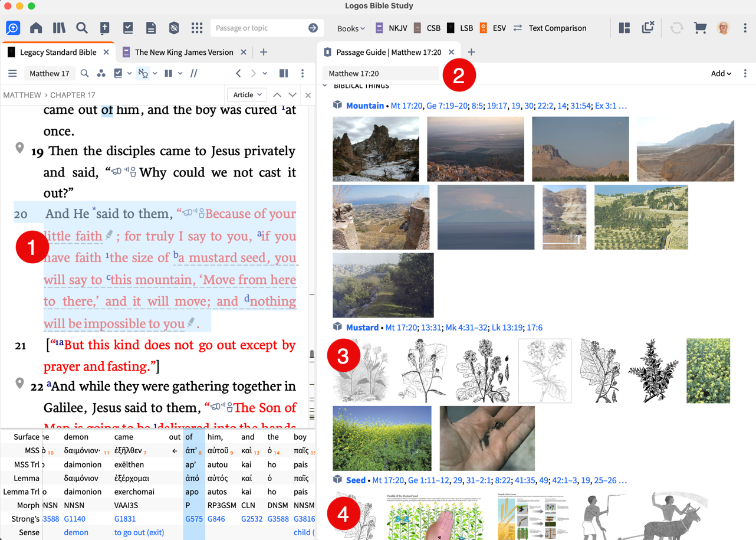Click the Matthew 17:20 Passage Guide reference field
The image size is (756, 540).
381,74
